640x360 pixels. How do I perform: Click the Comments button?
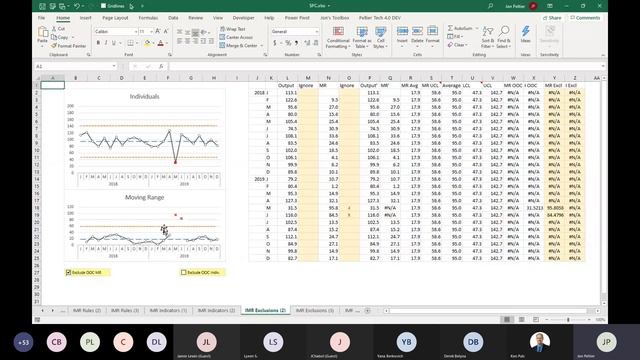click(x=585, y=18)
